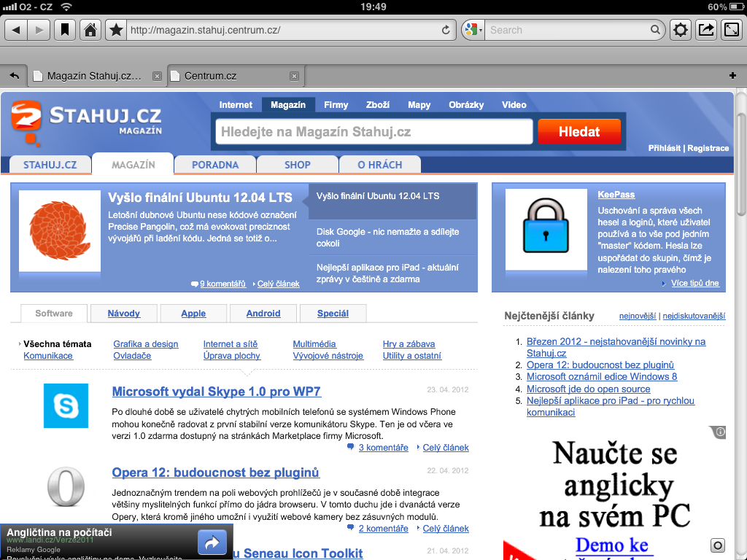
Task: Open the KeePass title link
Action: point(616,194)
